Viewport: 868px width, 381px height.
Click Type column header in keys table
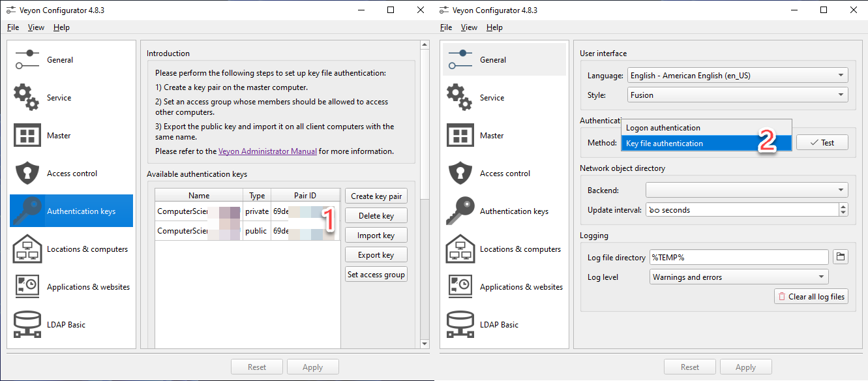(257, 196)
